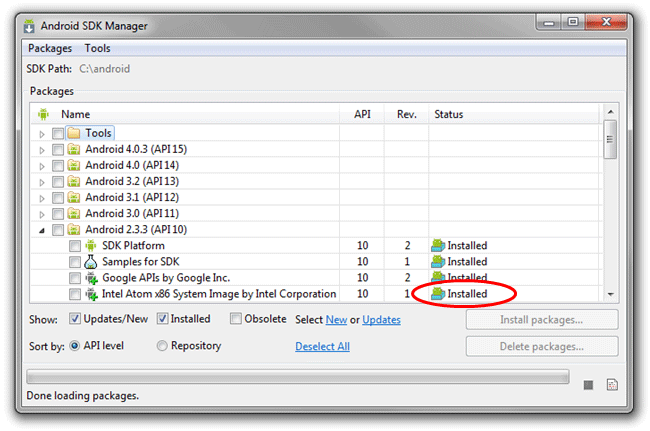
Task: Check the Android 4.0 (API 14) checkbox
Action: (58, 166)
